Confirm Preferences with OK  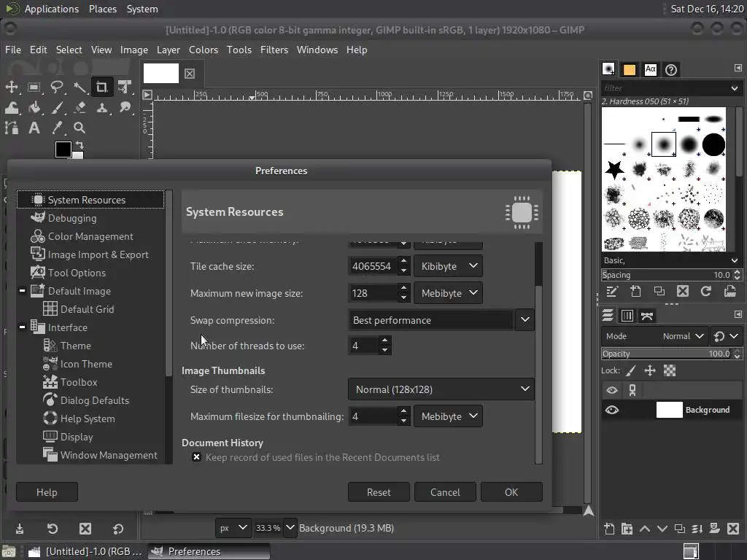[511, 492]
